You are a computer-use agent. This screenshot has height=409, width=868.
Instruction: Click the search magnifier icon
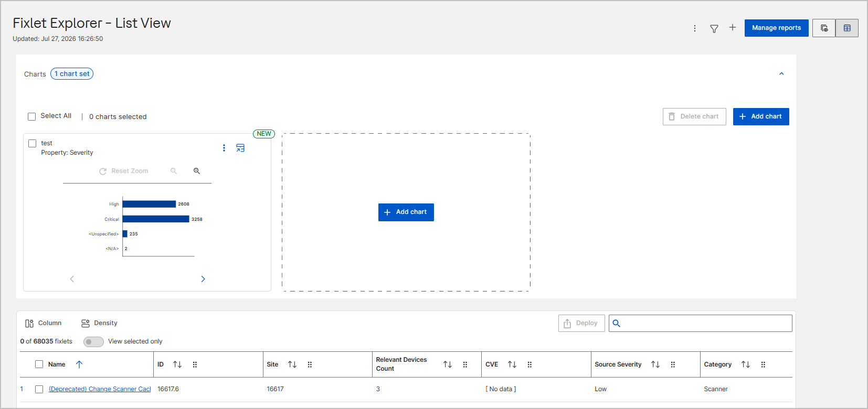click(x=617, y=324)
